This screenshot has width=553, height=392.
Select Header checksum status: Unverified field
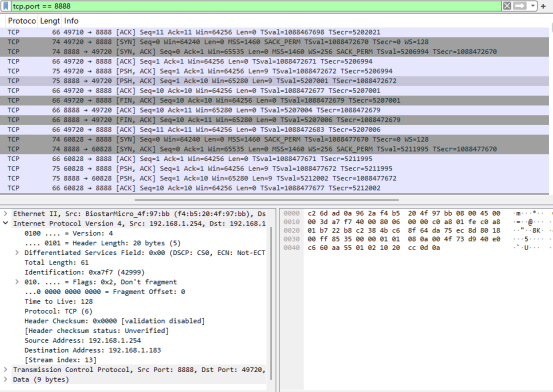click(97, 331)
